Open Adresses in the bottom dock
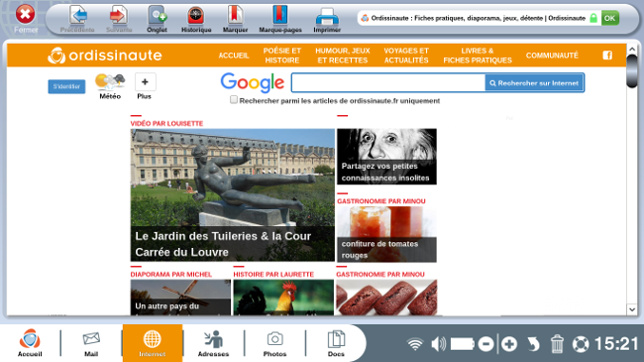Screen dimensions: 644x362 (x=213, y=343)
